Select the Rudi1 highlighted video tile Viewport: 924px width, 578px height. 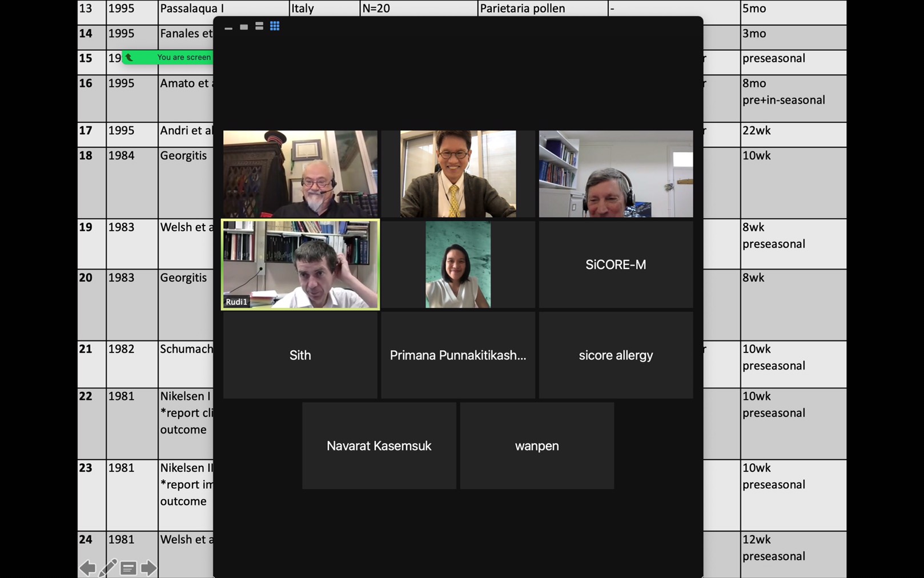300,264
